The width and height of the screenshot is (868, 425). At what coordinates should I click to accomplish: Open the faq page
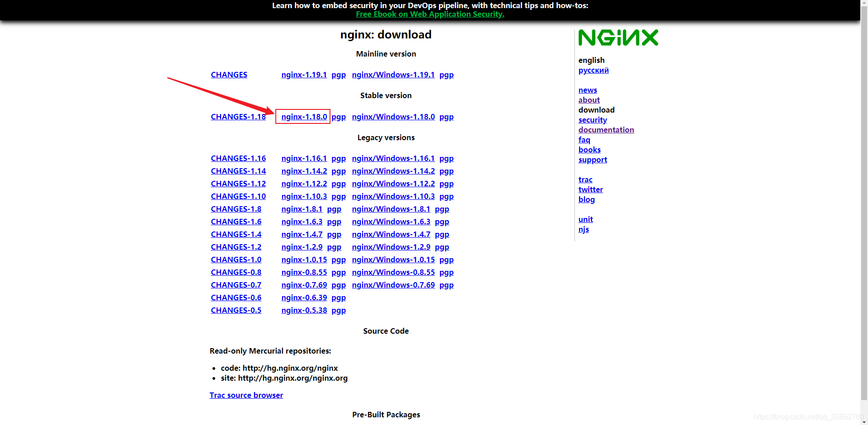click(584, 140)
